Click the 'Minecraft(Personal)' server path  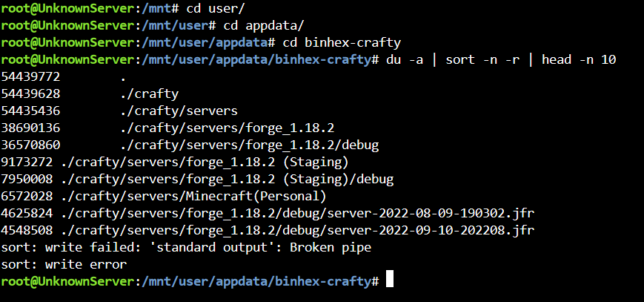193,196
